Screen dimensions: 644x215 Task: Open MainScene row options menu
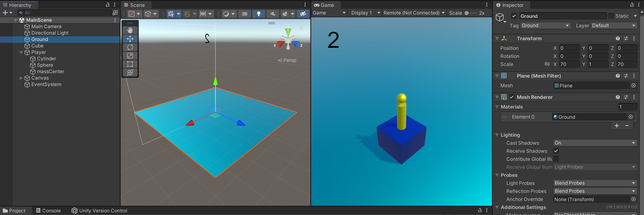click(x=115, y=20)
